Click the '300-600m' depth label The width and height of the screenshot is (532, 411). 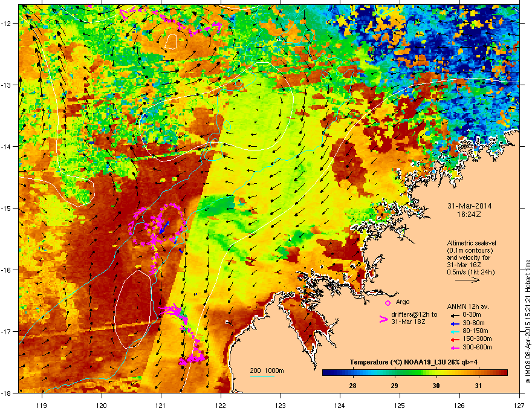(x=477, y=347)
